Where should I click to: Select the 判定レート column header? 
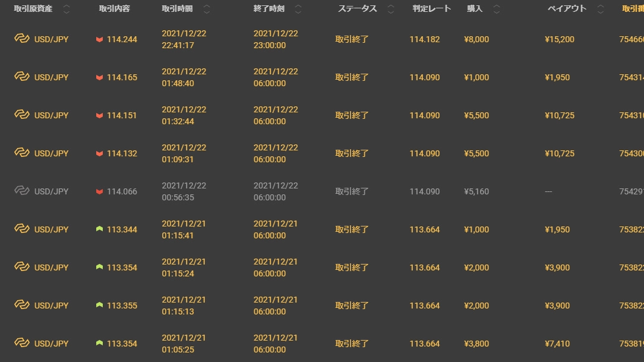432,9
